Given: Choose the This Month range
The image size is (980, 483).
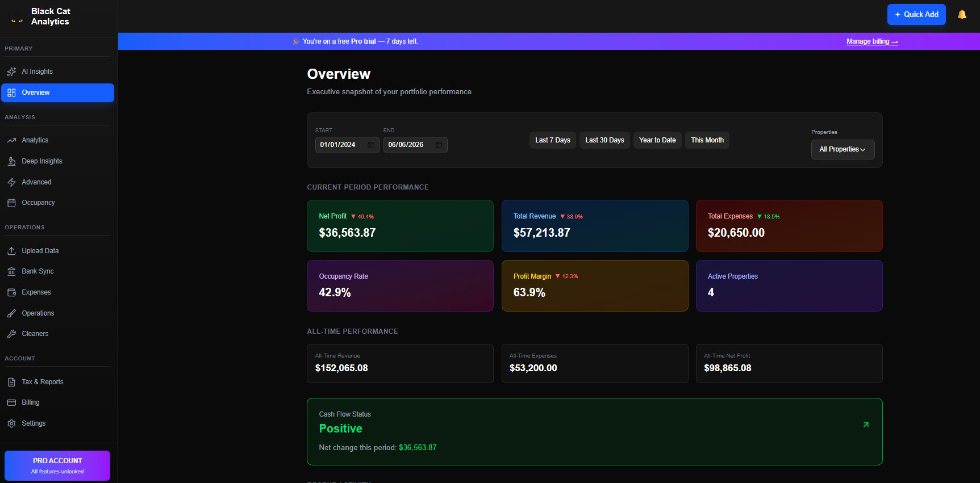Looking at the screenshot, I should (707, 140).
